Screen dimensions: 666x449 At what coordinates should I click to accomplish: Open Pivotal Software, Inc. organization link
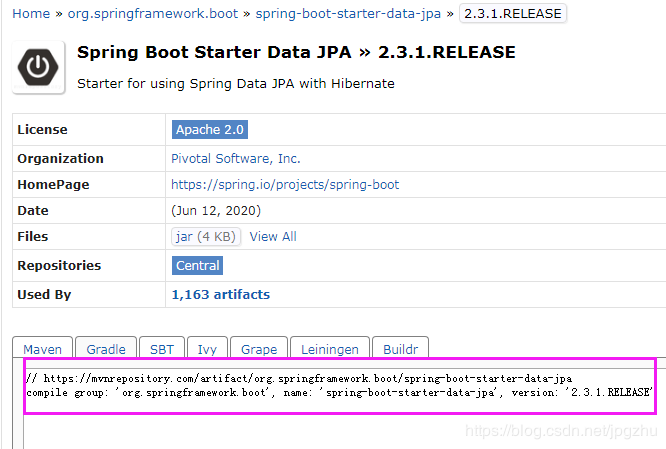(x=235, y=158)
